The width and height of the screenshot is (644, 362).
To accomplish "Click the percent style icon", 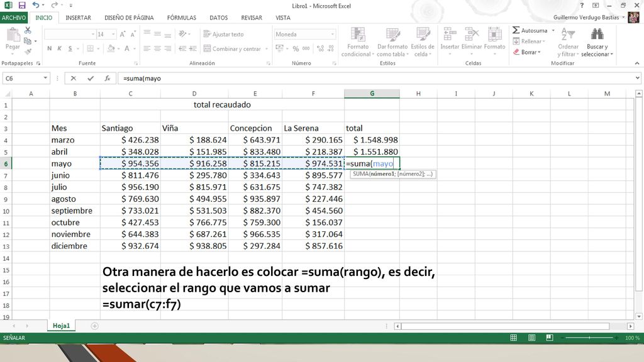I will click(296, 48).
